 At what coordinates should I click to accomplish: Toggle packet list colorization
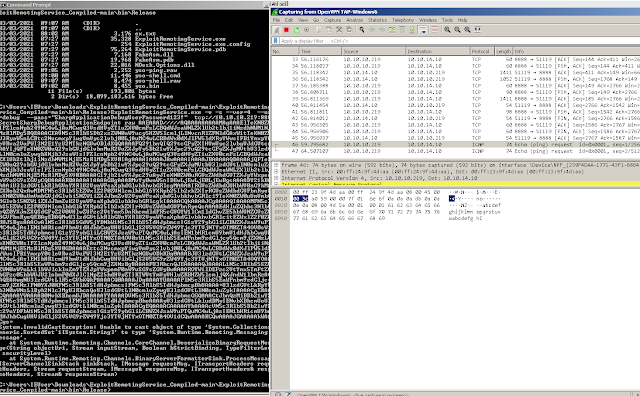click(x=435, y=30)
